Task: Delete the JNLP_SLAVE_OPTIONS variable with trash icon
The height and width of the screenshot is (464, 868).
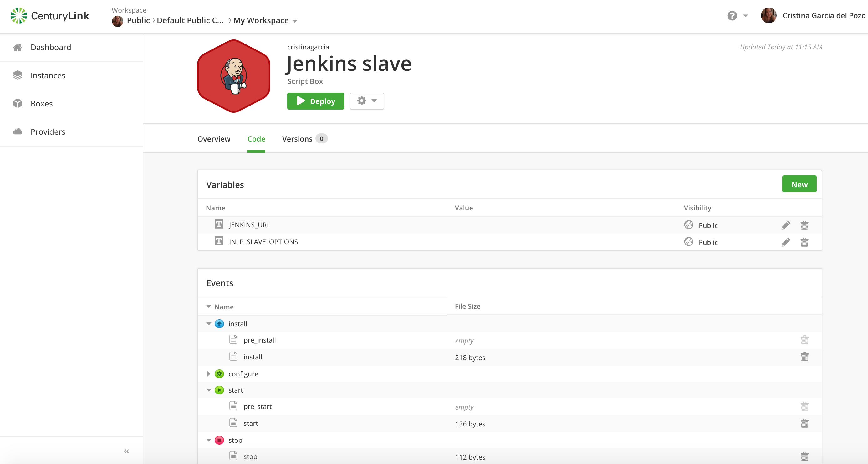Action: tap(804, 242)
